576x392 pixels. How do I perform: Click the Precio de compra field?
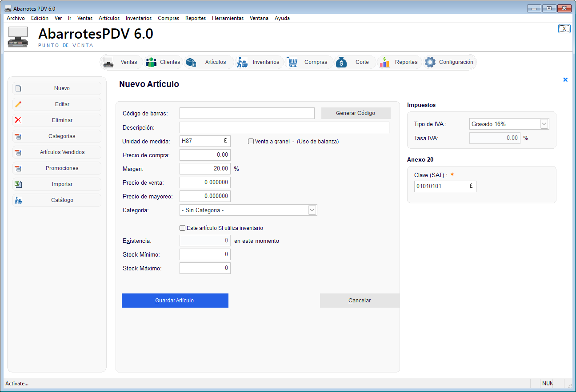205,155
